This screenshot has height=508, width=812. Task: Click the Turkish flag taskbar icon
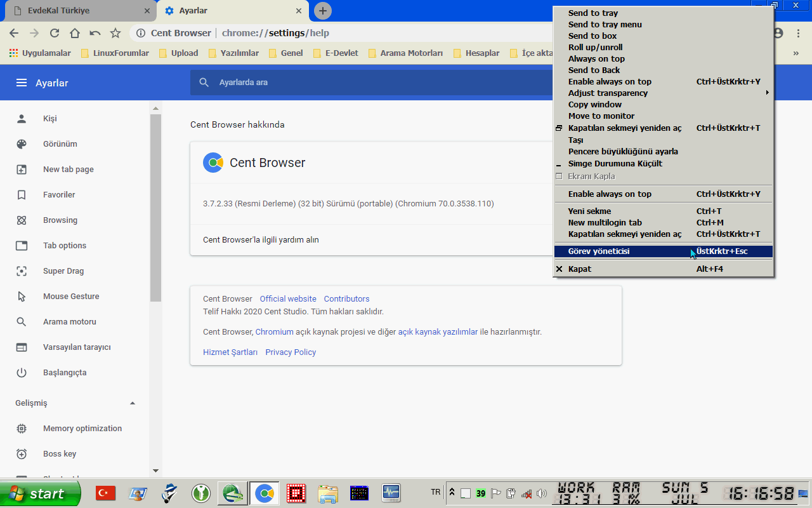coord(105,493)
